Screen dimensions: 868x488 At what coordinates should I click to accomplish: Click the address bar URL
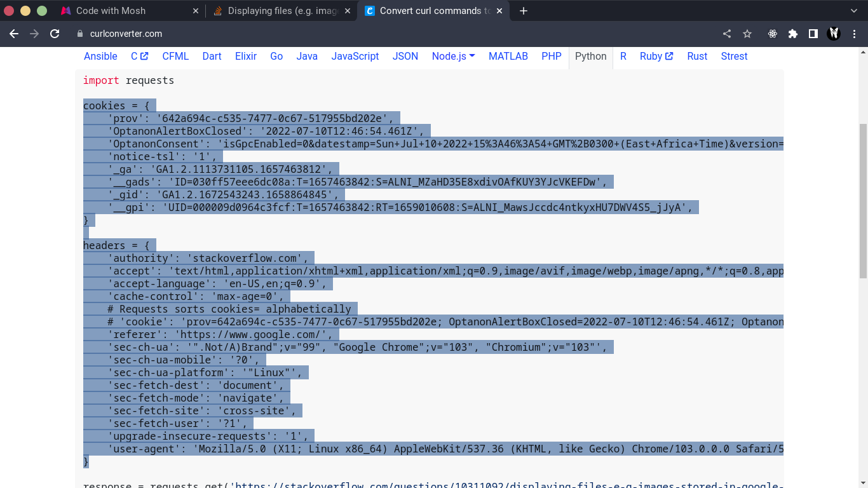pyautogui.click(x=126, y=34)
